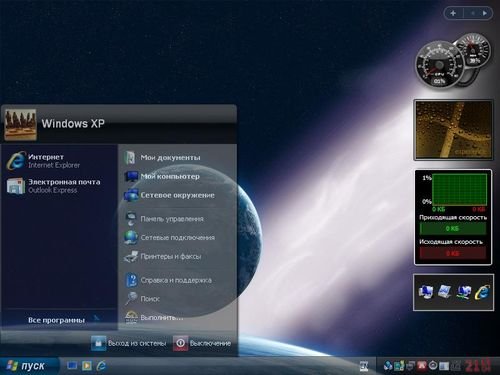Launch Outlook Express email entry

click(x=54, y=186)
